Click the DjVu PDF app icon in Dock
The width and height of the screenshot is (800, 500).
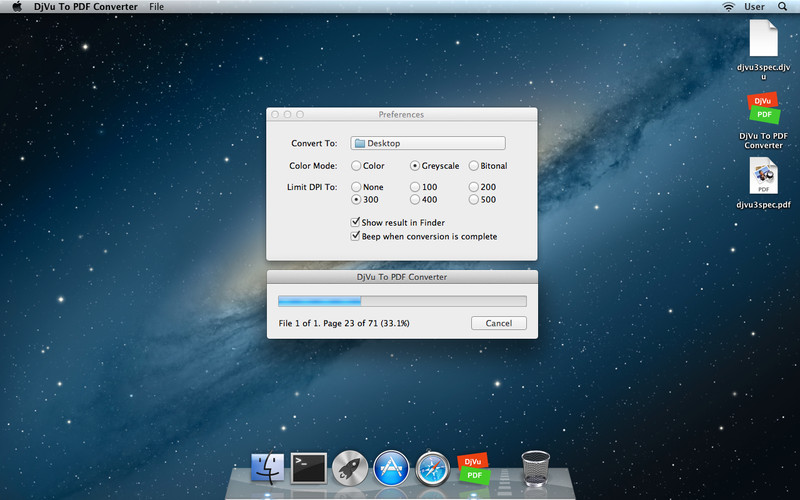coord(473,468)
